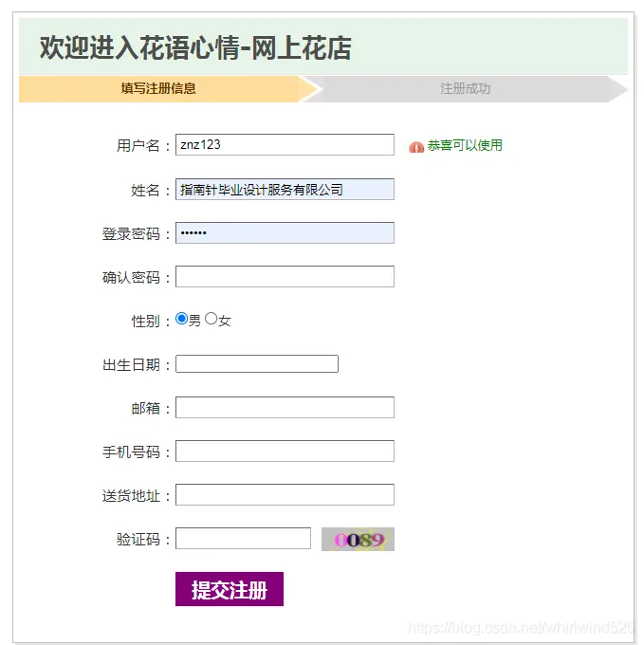
Task: Focus the 手机号码 input field
Action: coord(285,451)
